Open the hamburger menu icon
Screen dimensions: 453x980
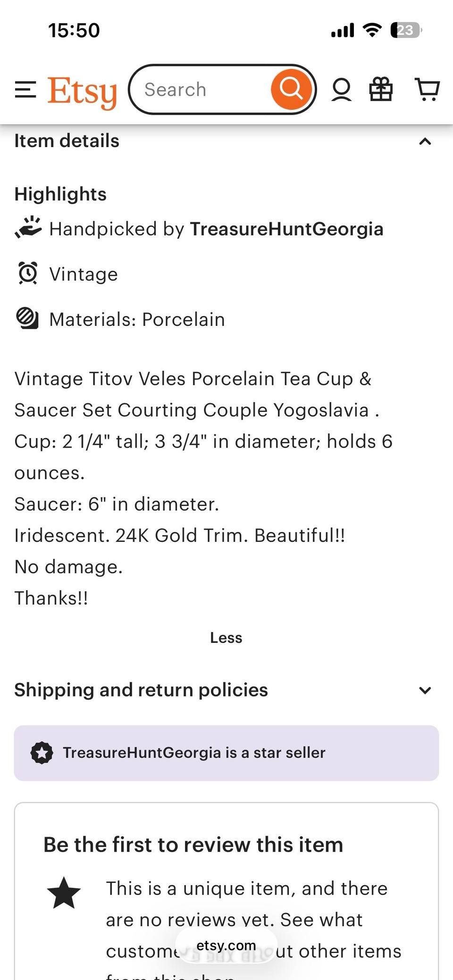(x=25, y=90)
